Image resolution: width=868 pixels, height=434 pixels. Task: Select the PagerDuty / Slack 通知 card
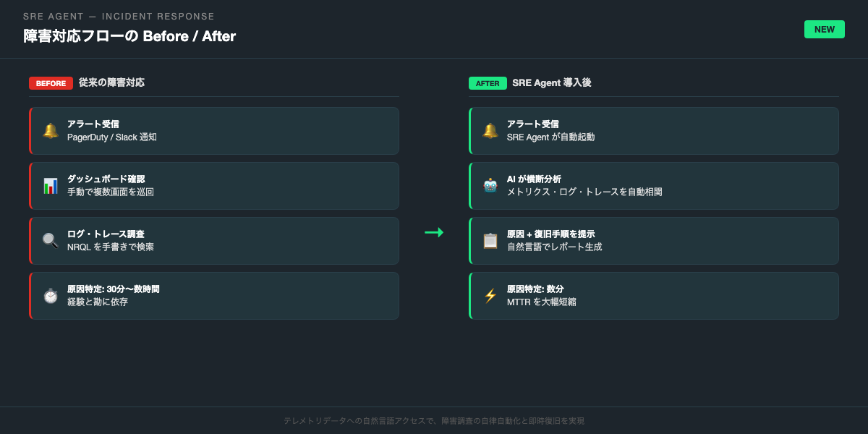pos(214,131)
